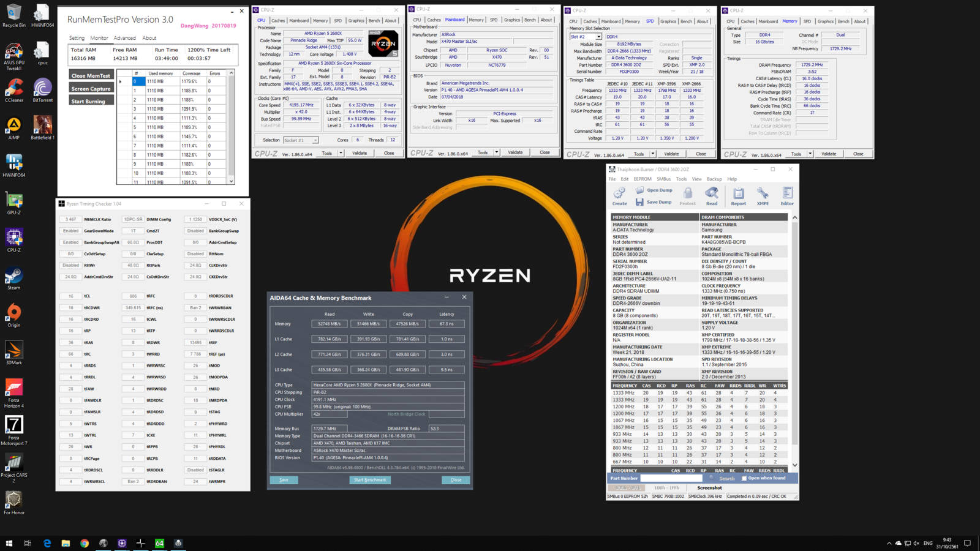The height and width of the screenshot is (551, 980).
Task: Open the Caches tab in CPU-Z CPU window
Action: (x=278, y=21)
